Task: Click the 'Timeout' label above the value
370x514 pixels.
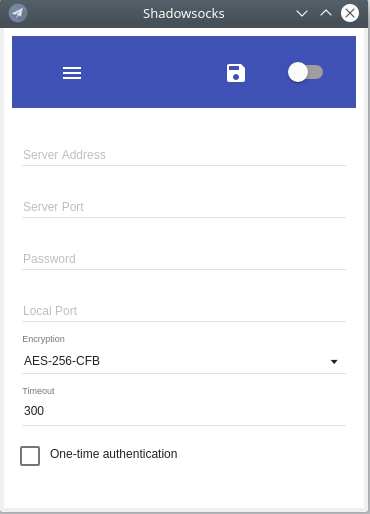Action: 38,391
